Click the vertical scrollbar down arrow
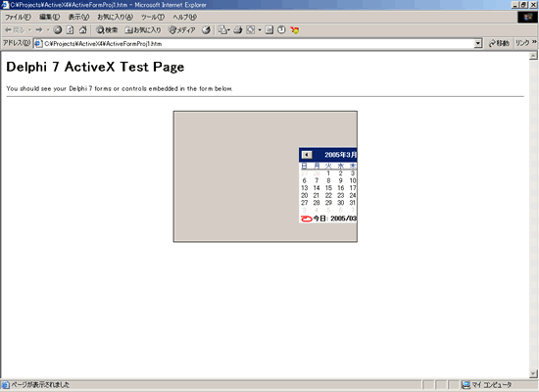This screenshot has width=539, height=392. tap(533, 373)
